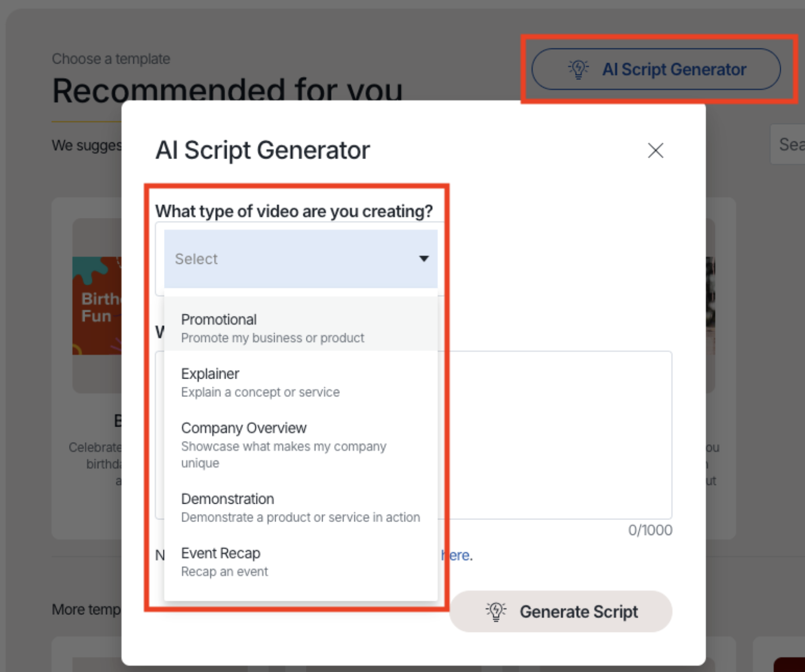This screenshot has height=672, width=805.
Task: Open AI Script Generator from the top button
Action: click(656, 69)
